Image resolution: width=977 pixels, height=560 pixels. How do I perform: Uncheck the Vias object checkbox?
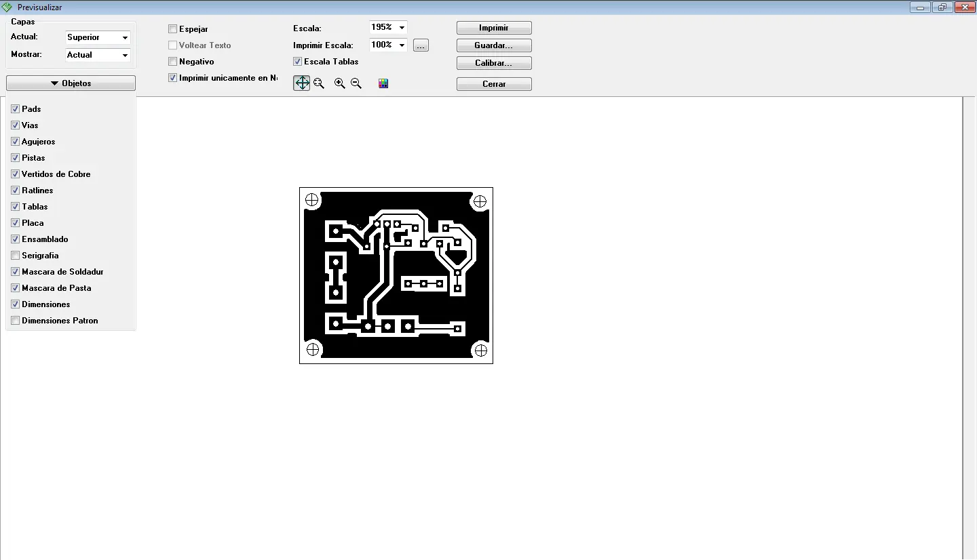pyautogui.click(x=15, y=125)
